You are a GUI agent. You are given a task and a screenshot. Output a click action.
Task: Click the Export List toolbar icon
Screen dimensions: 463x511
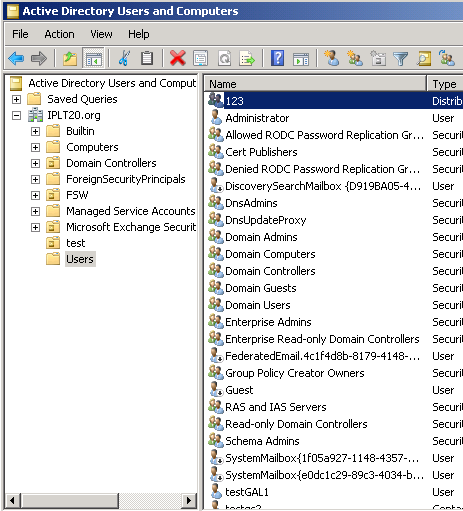click(247, 59)
